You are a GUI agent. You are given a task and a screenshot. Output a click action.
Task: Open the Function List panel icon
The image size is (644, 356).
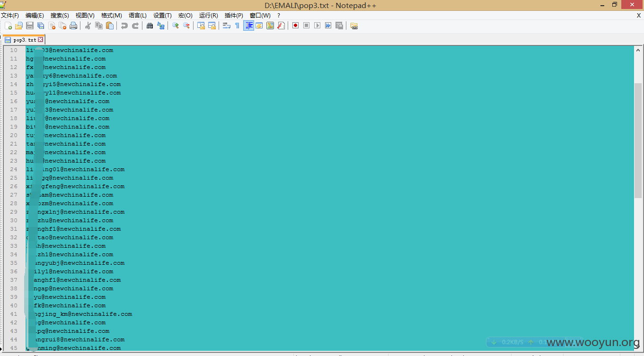pos(281,26)
